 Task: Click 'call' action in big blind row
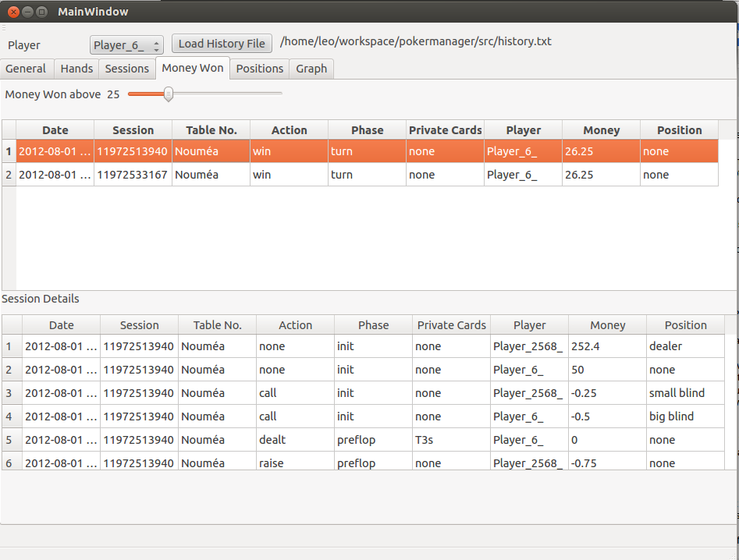tap(295, 416)
